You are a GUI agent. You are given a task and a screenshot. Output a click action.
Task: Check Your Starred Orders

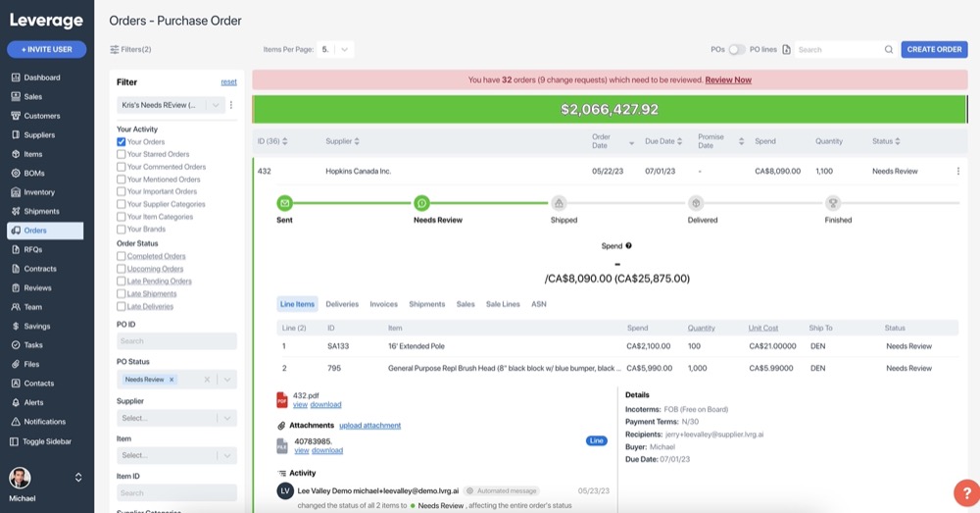(x=122, y=154)
